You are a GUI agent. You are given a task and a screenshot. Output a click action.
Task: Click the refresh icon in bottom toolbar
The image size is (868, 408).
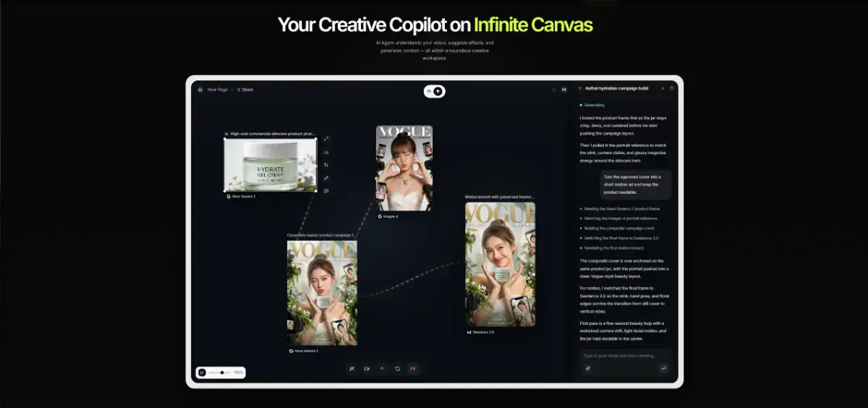click(397, 368)
